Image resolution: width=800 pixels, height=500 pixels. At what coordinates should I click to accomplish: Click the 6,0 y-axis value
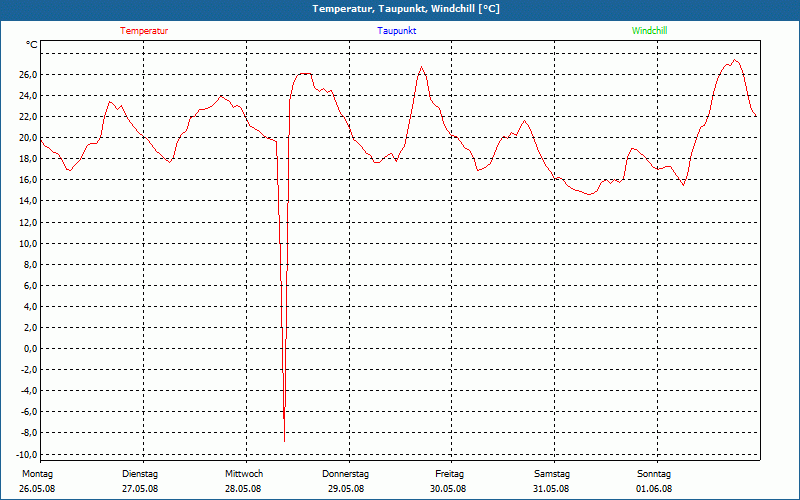pos(31,286)
